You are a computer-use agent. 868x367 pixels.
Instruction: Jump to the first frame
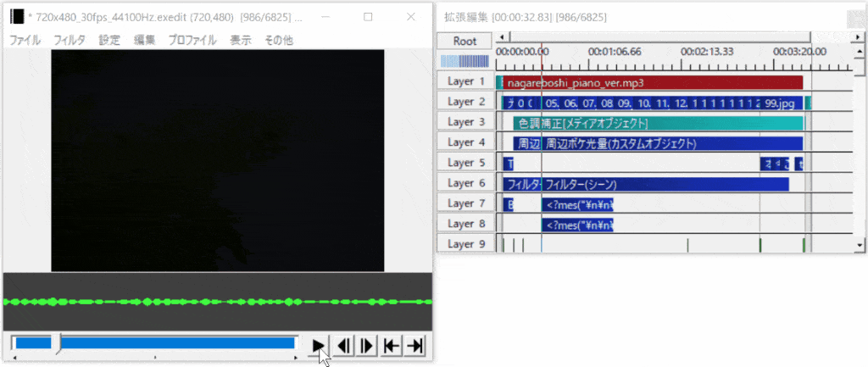click(x=391, y=345)
